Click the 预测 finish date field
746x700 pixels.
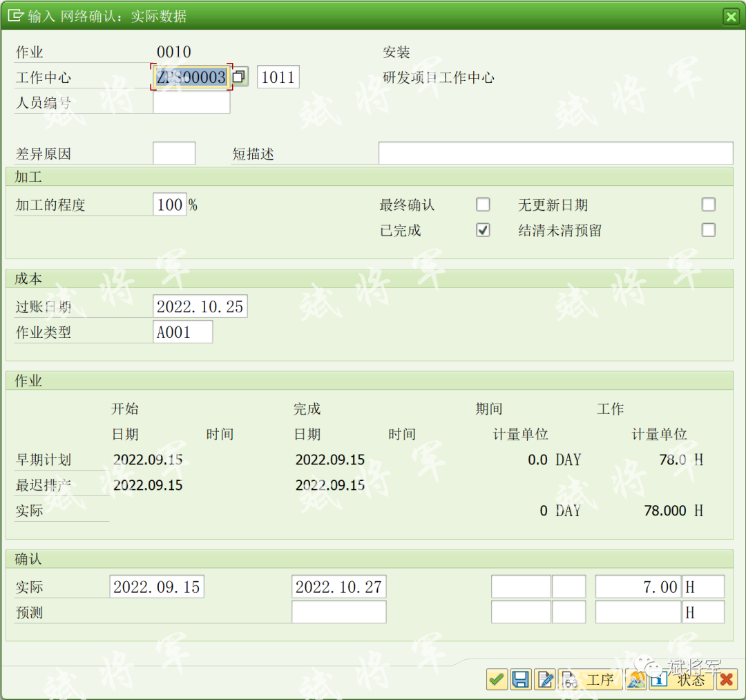338,612
